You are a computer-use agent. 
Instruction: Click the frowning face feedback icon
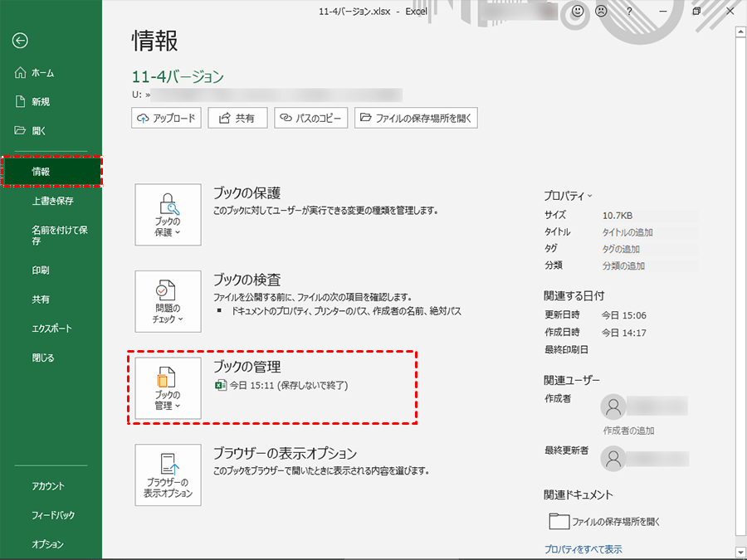tap(600, 12)
